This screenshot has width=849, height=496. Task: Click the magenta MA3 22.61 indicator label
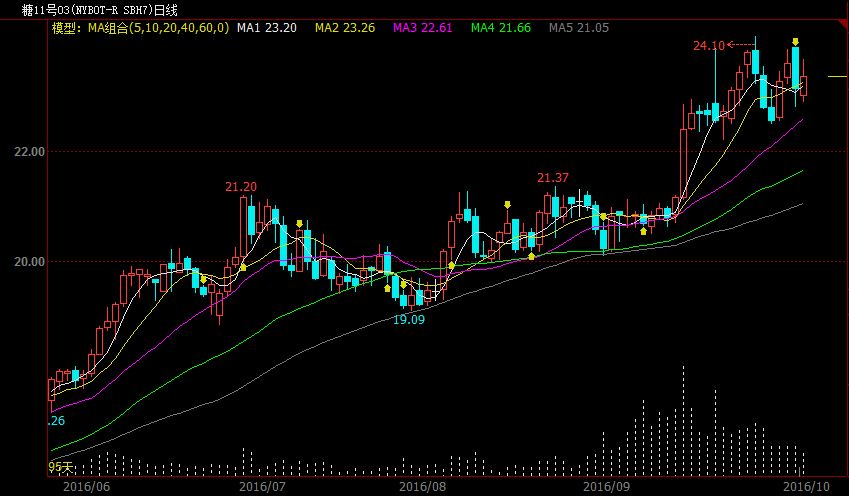(422, 28)
